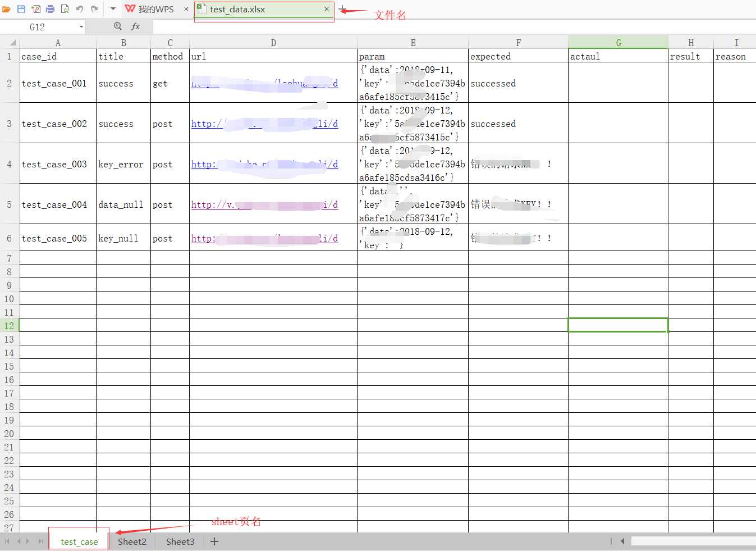
Task: Click the Undo arrow icon
Action: tap(80, 9)
